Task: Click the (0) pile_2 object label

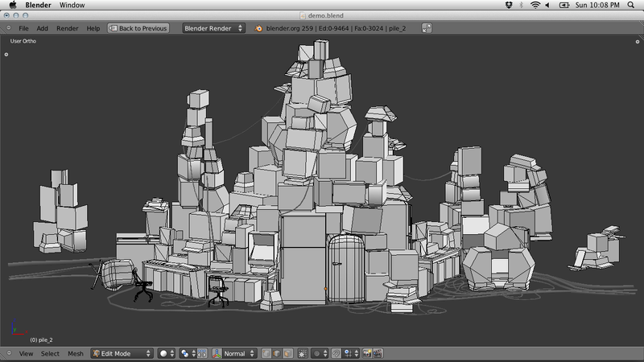Action: (x=41, y=339)
